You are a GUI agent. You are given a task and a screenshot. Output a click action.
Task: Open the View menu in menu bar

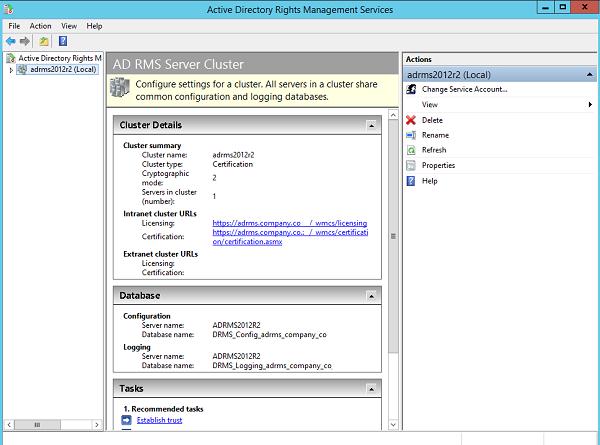(x=69, y=26)
